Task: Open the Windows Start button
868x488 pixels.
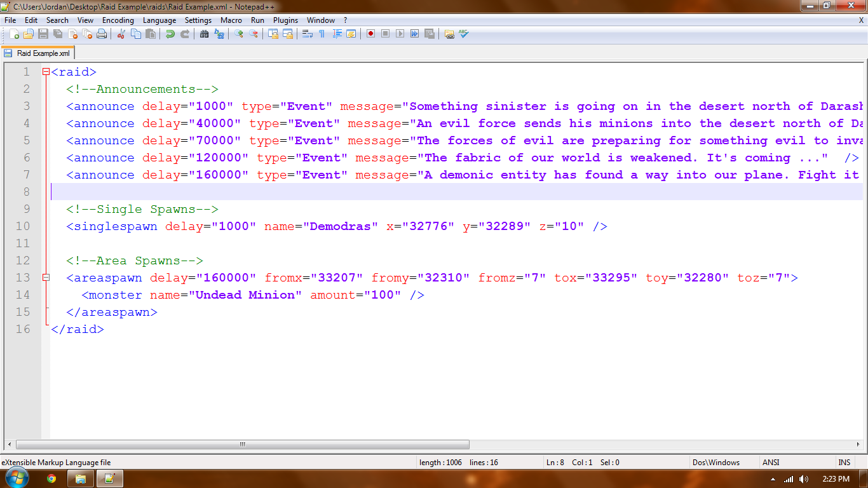Action: 17,478
